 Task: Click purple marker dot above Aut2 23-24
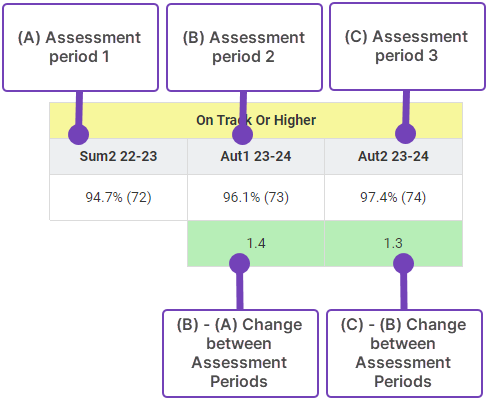[x=405, y=133]
